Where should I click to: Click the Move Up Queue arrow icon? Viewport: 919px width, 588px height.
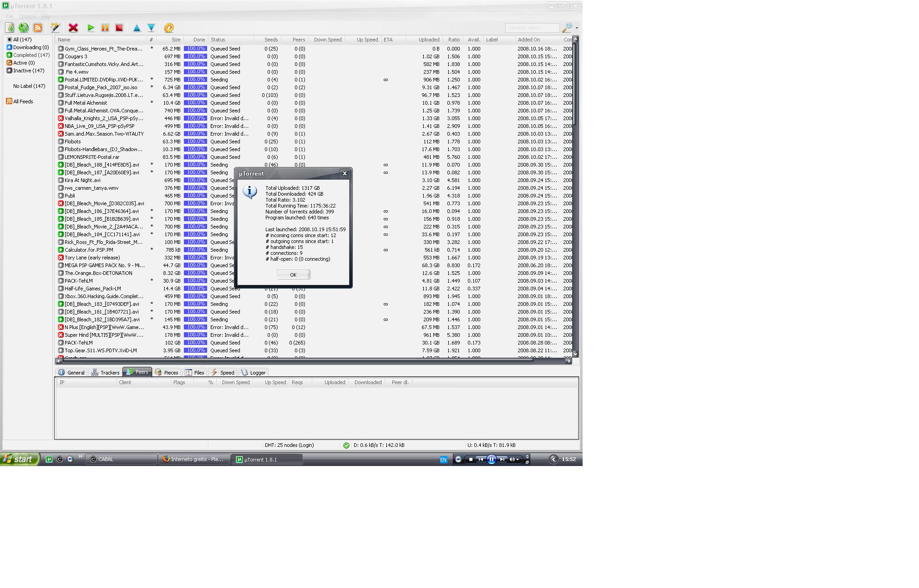click(137, 28)
